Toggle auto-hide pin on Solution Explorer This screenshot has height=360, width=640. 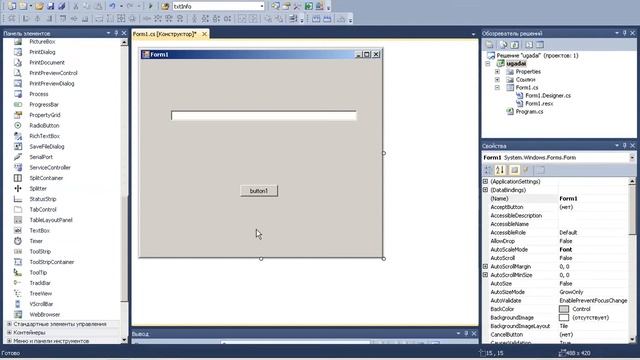tap(624, 33)
